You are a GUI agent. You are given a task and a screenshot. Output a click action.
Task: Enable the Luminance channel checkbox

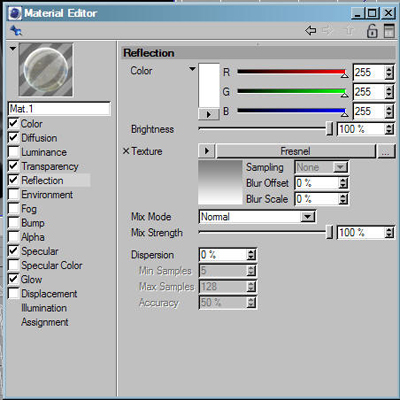[x=13, y=152]
